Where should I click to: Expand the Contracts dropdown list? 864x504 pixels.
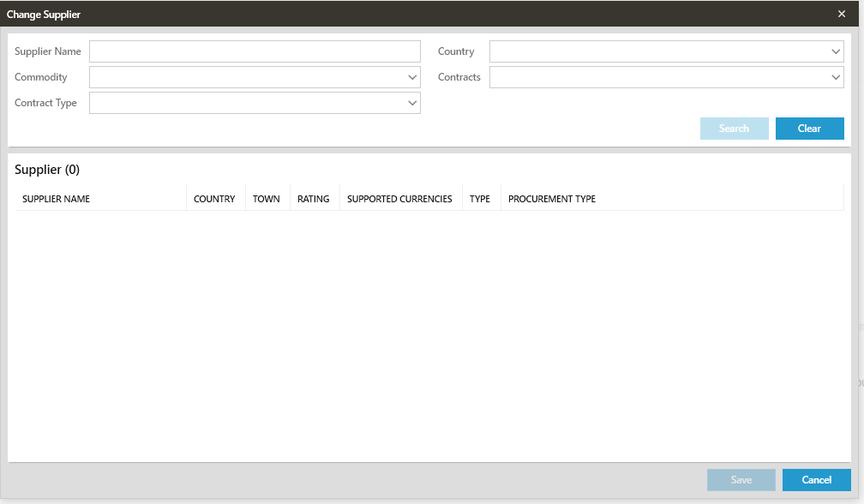pyautogui.click(x=666, y=77)
